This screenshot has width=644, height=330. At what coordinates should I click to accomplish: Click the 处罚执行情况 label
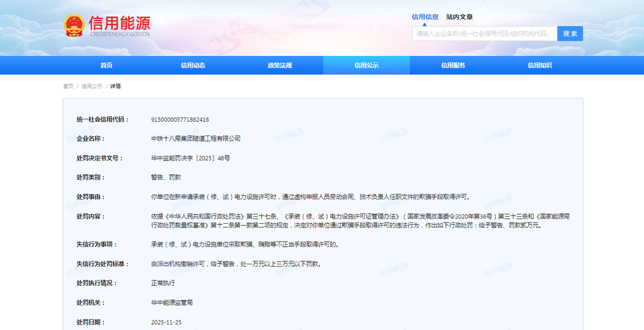pos(97,283)
